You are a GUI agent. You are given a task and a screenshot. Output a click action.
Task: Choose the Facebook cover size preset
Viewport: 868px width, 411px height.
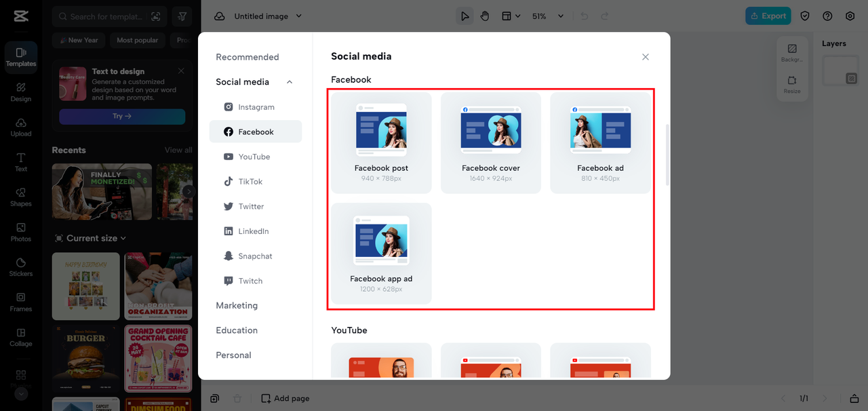point(491,142)
